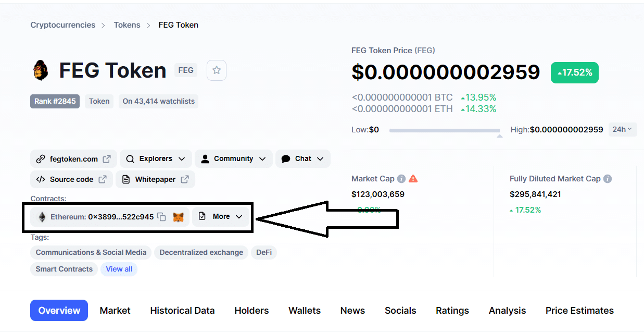Expand the Explorers dropdown
644x332 pixels.
click(x=156, y=159)
